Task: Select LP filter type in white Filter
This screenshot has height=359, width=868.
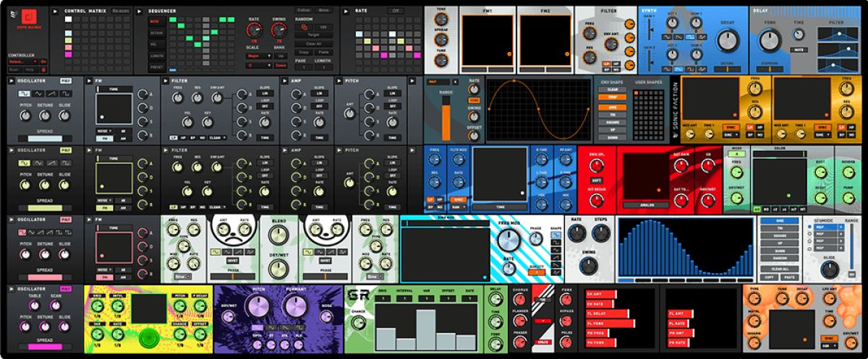Action: (x=174, y=137)
